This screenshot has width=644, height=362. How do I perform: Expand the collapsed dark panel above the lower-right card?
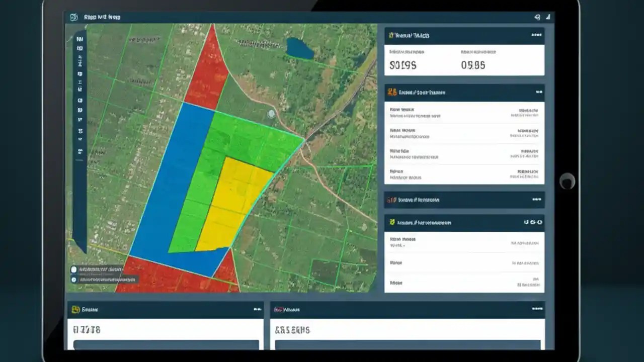coord(463,200)
